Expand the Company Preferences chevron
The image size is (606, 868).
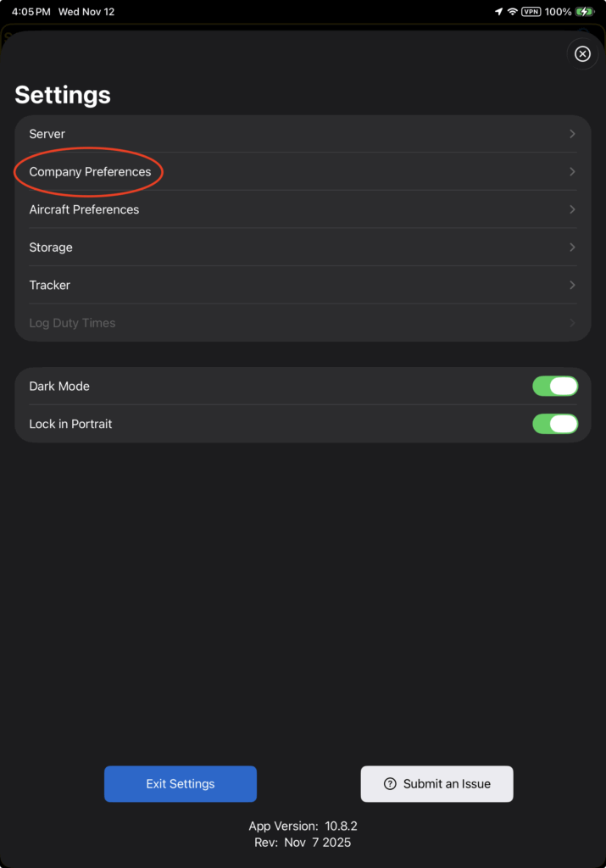coord(572,172)
